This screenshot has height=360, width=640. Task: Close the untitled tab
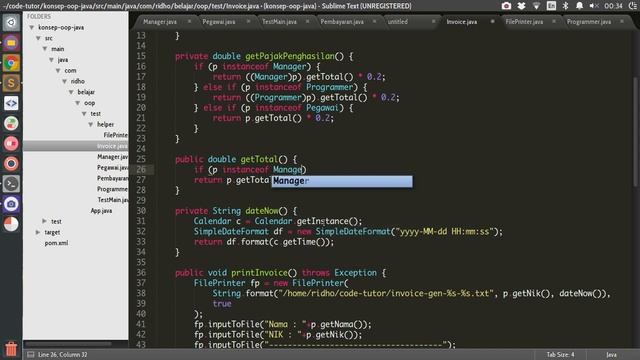tap(433, 21)
